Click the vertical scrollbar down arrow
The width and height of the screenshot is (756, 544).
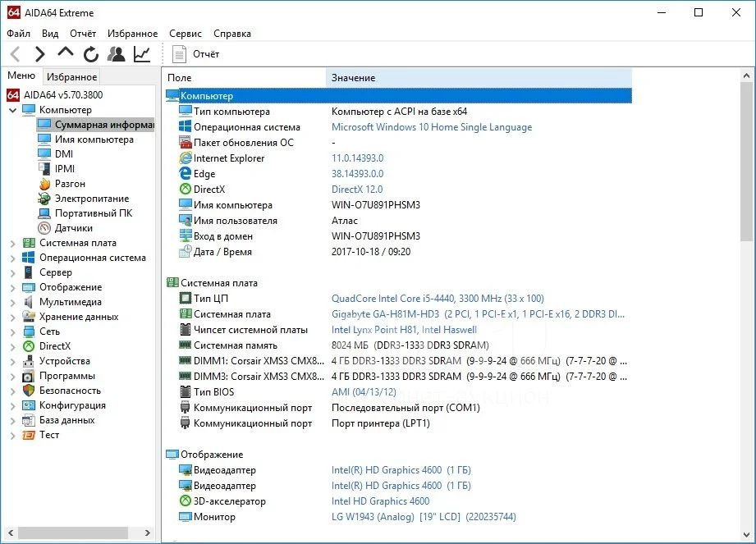747,535
